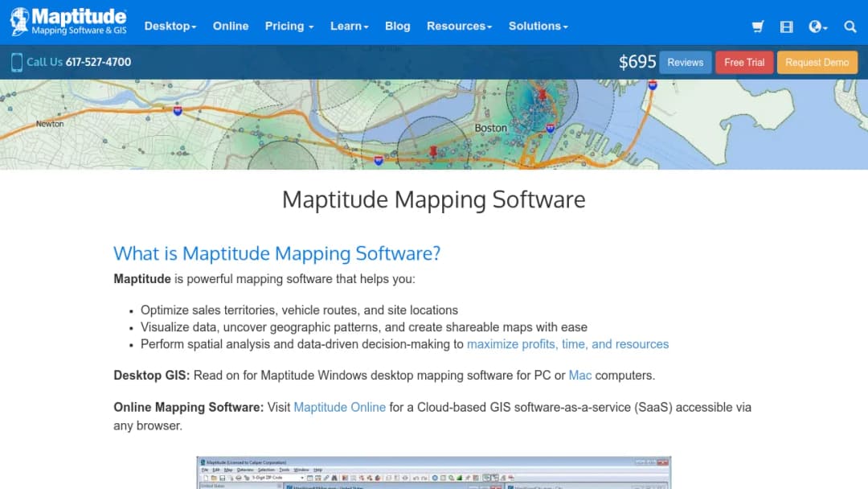Image resolution: width=868 pixels, height=489 pixels.
Task: Click the phone icon beside Call Us
Action: [17, 62]
